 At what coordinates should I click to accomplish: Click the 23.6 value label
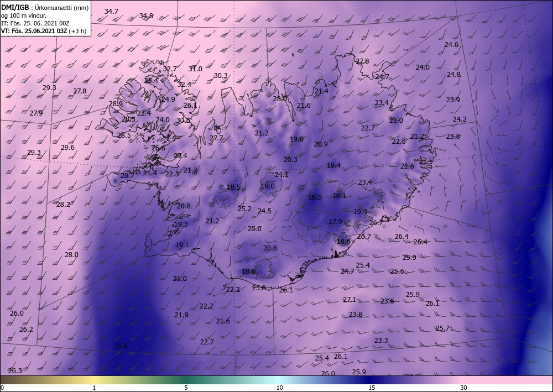pos(387,301)
